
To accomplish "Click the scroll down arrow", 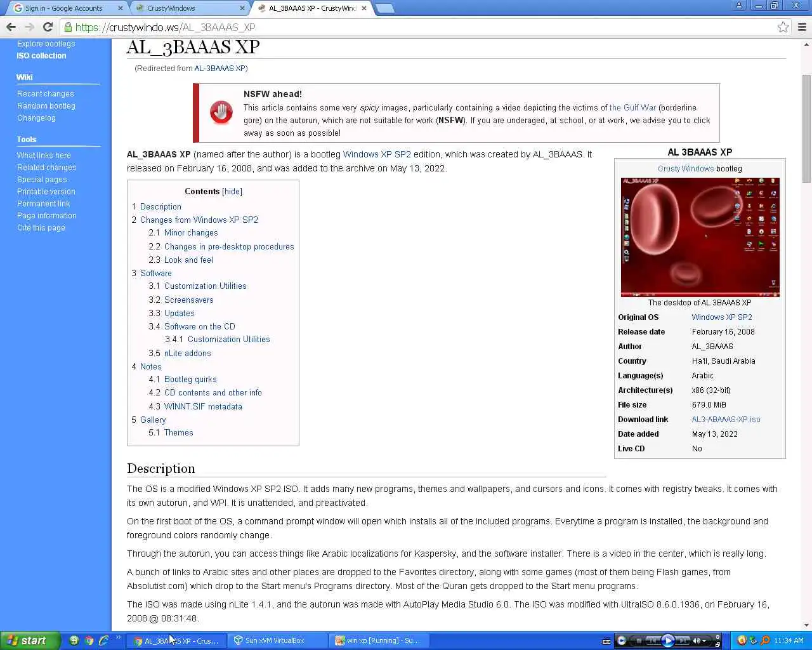I will tap(806, 625).
